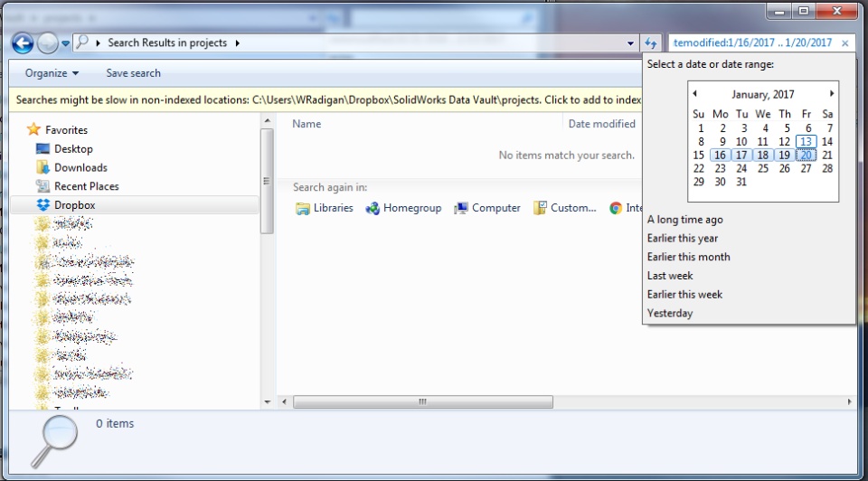Sort by Date modified column header
This screenshot has height=481, width=868.
602,124
